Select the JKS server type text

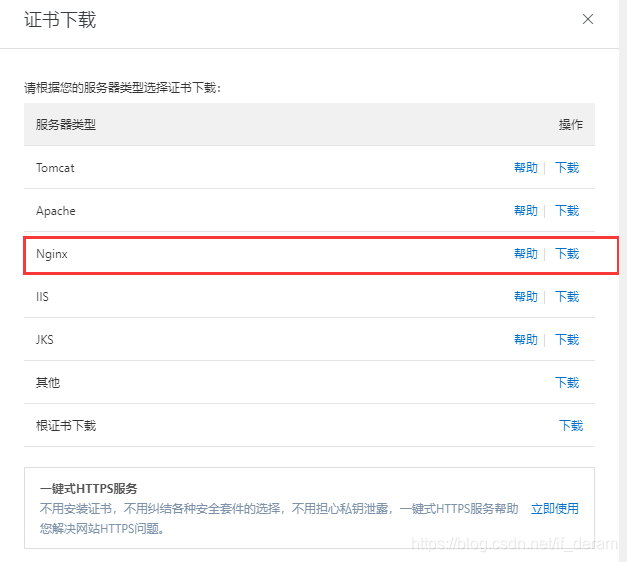pyautogui.click(x=44, y=340)
